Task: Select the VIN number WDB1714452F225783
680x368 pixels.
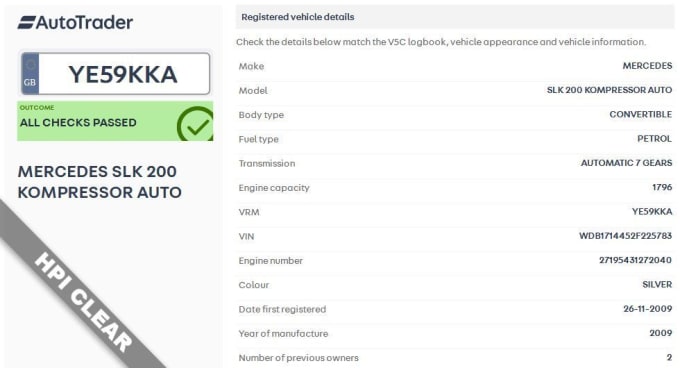Action: pyautogui.click(x=625, y=236)
